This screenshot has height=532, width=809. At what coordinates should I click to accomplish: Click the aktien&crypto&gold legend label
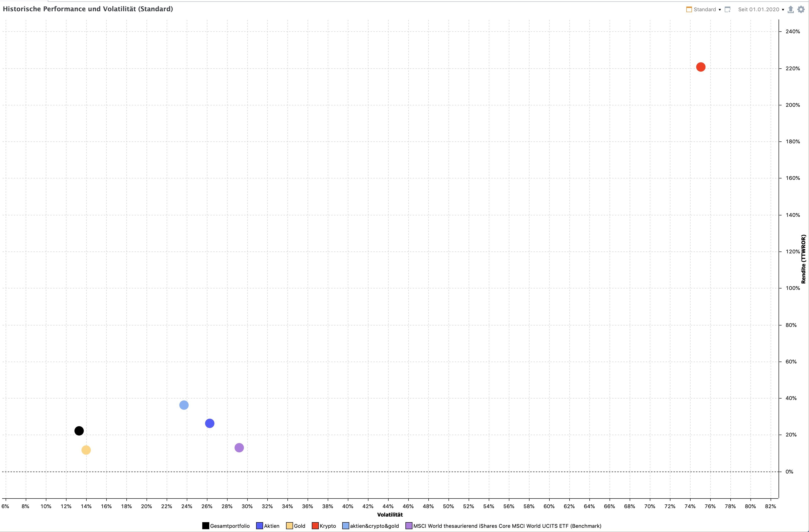[x=374, y=526]
